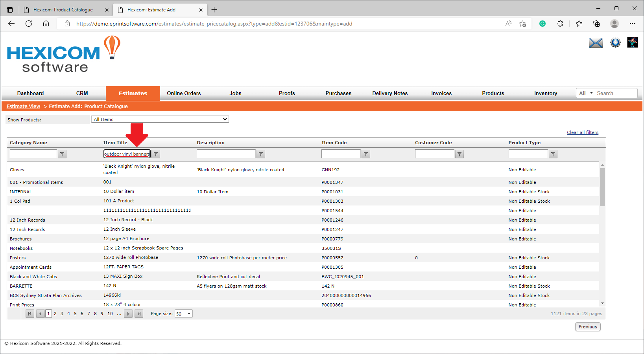This screenshot has height=354, width=644.
Task: Go to first page of results
Action: pyautogui.click(x=30, y=314)
